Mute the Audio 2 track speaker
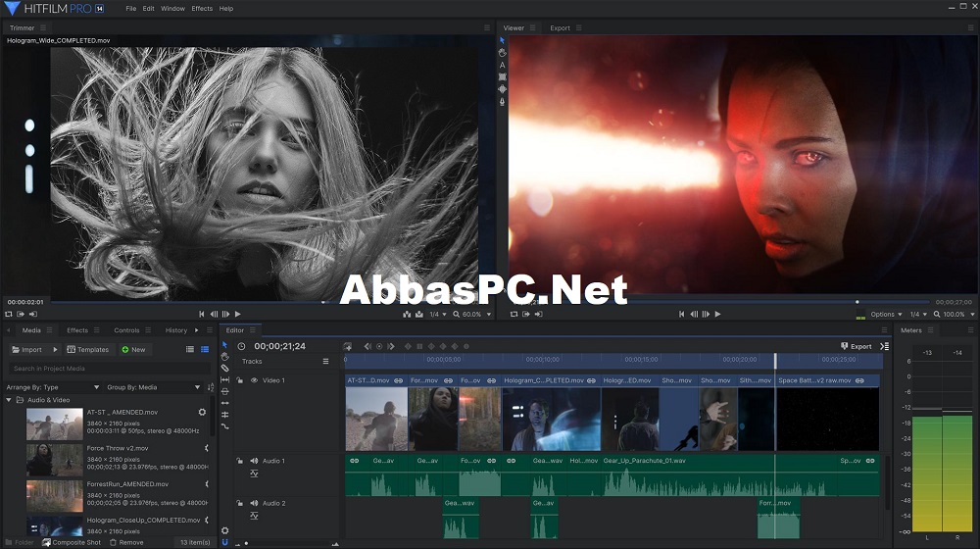The image size is (980, 549). (254, 503)
